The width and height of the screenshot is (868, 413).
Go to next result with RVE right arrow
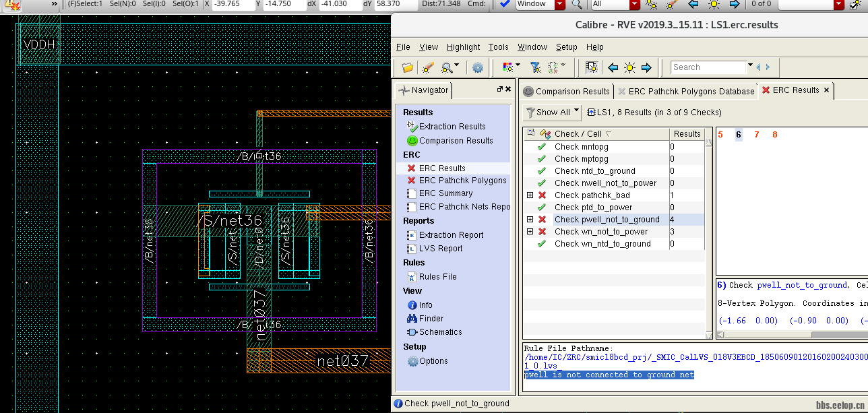click(x=646, y=67)
